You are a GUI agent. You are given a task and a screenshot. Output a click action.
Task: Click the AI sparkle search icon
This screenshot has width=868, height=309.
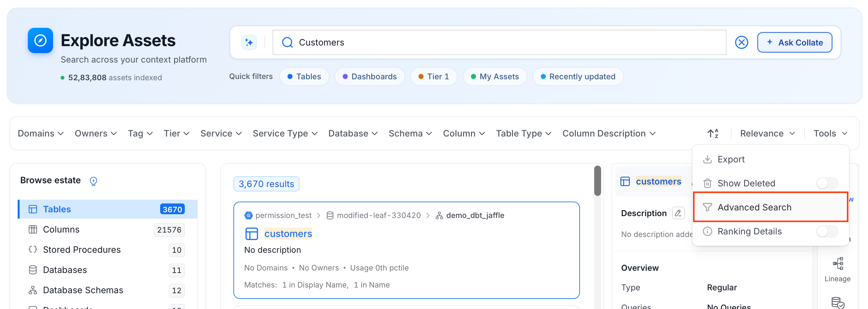249,42
